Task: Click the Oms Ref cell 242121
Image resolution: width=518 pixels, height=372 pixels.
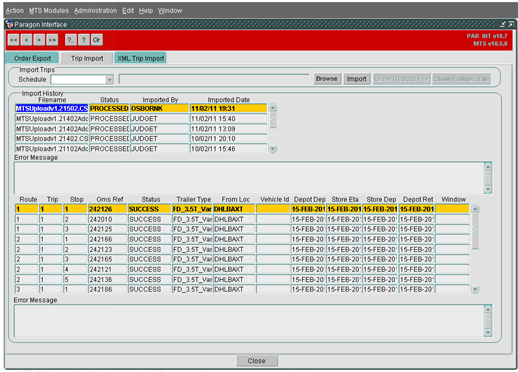Action: [108, 269]
